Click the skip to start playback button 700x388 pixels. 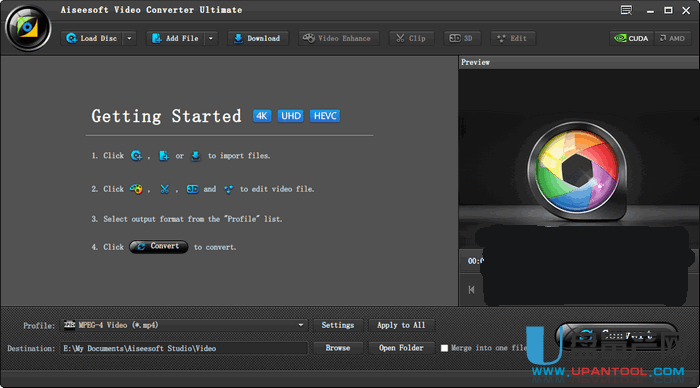click(x=471, y=290)
